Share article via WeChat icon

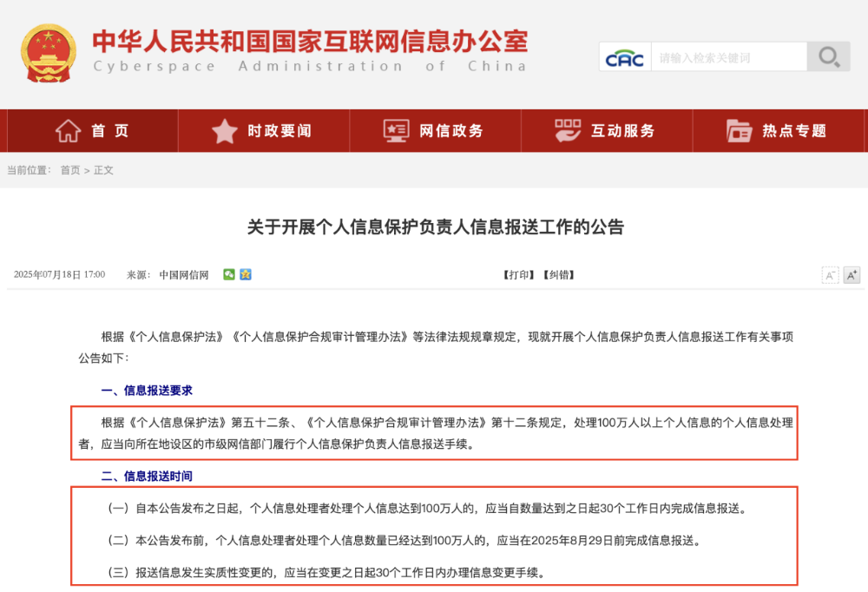[229, 274]
